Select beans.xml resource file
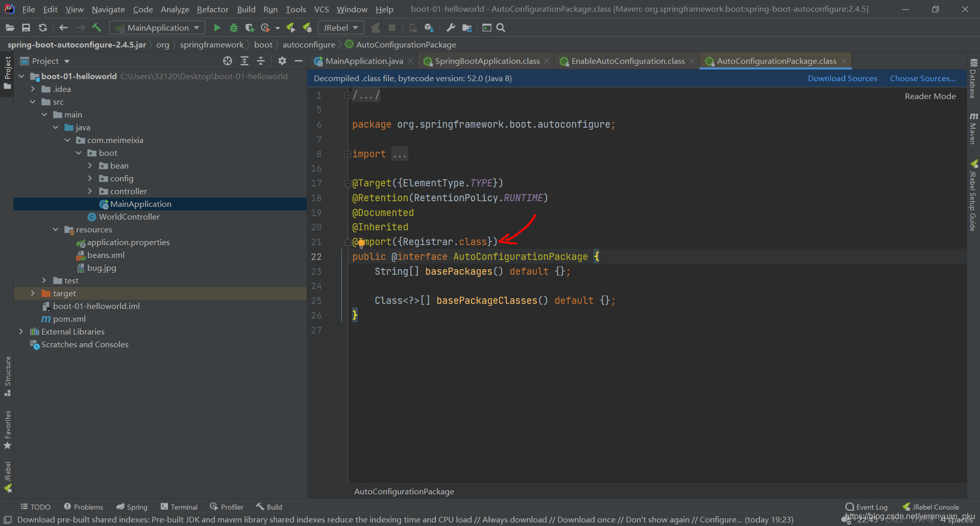The height and width of the screenshot is (526, 980). 106,255
